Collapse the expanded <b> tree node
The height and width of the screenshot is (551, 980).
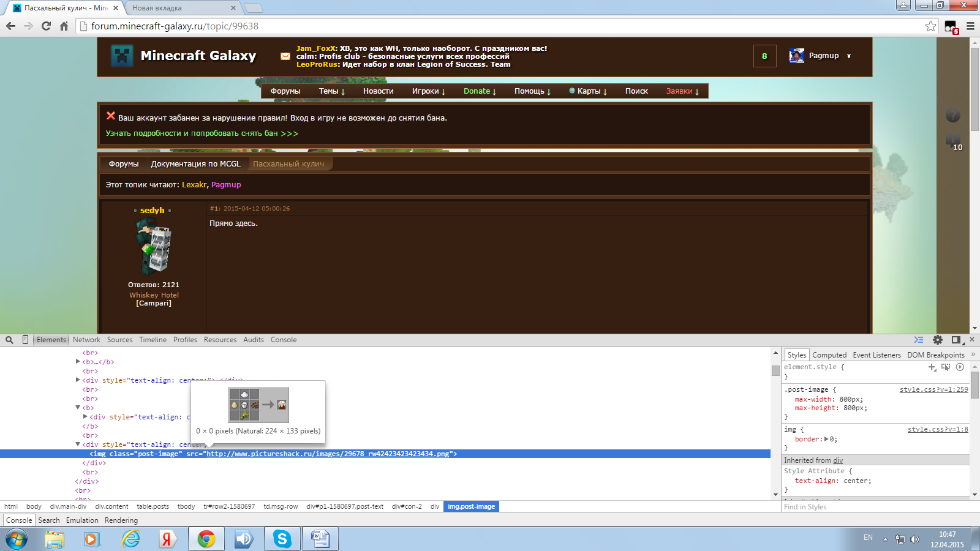[x=78, y=408]
